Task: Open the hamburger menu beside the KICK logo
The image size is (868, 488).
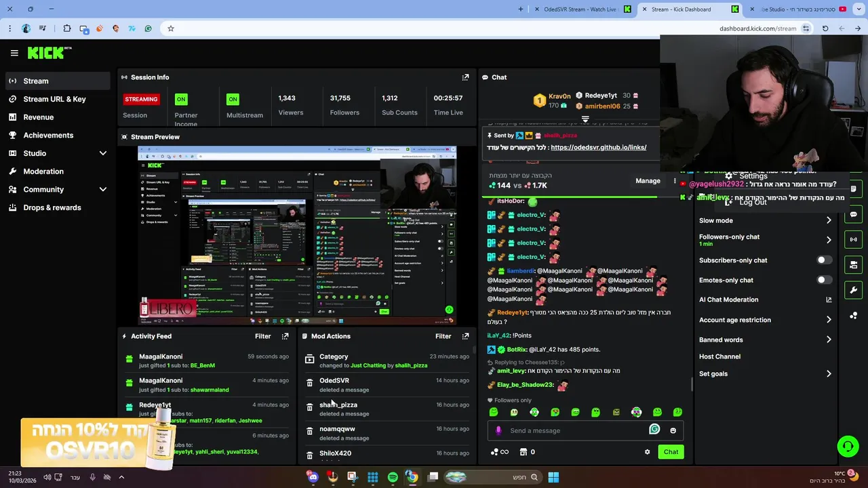Action: tap(14, 53)
